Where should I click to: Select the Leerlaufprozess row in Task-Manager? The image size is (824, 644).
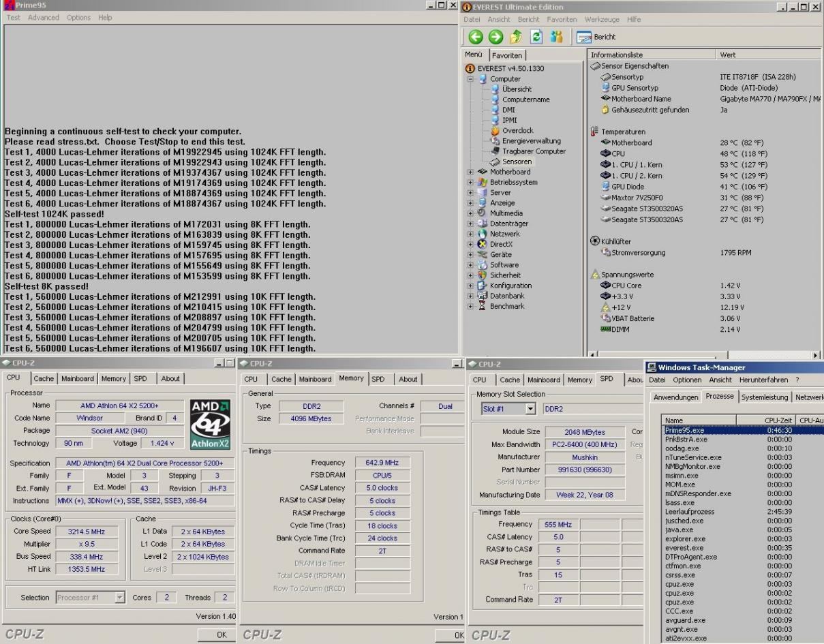(743, 511)
